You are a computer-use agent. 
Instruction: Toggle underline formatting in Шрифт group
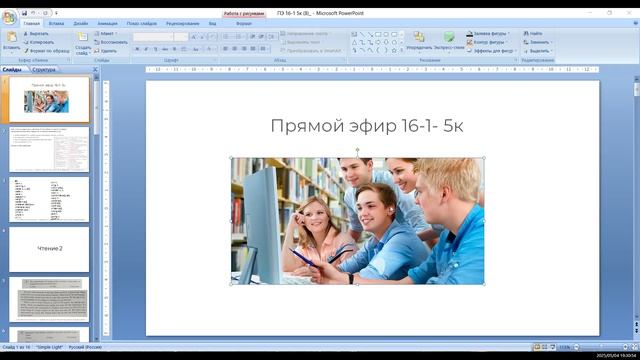click(x=155, y=49)
